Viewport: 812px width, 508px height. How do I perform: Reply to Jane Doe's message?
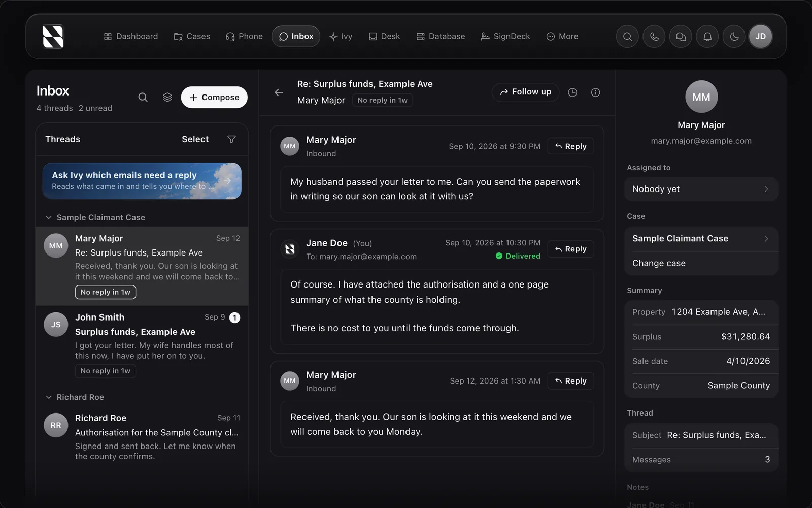click(570, 249)
